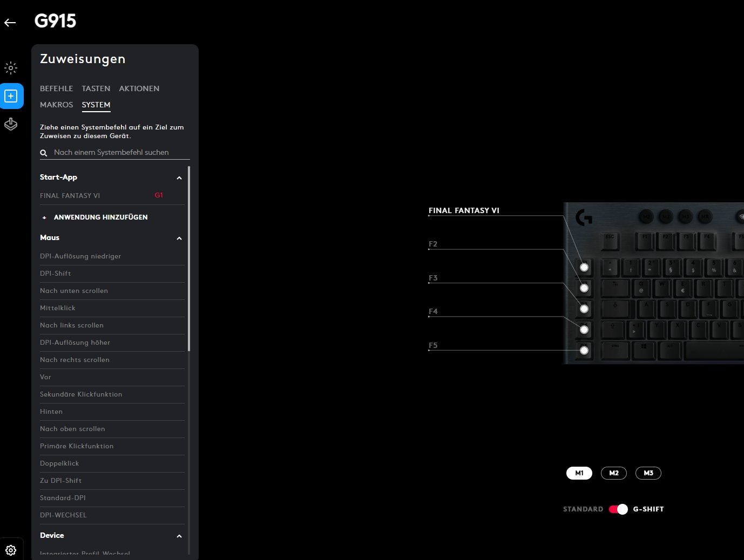This screenshot has width=744, height=560.
Task: Select the G3 key marker for F3
Action: click(584, 309)
